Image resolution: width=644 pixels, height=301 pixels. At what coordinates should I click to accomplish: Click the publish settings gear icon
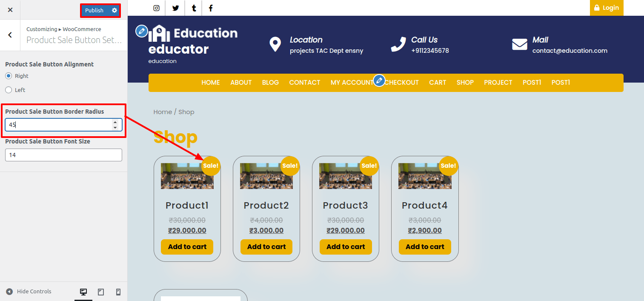(x=114, y=10)
